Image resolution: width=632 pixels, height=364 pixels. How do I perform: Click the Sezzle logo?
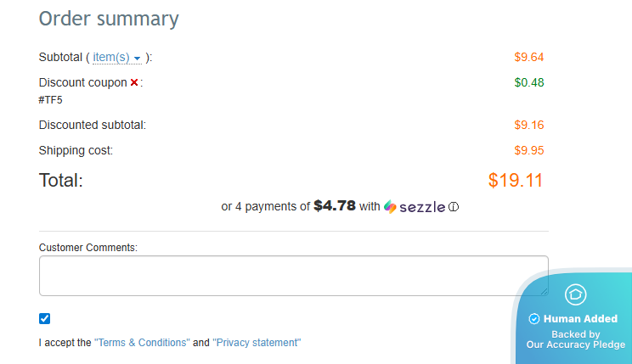pyautogui.click(x=415, y=206)
